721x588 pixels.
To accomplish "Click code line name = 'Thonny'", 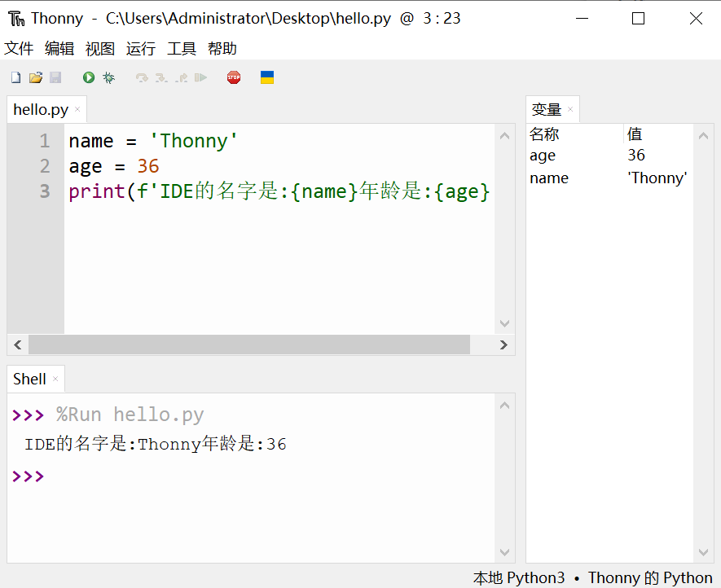I will 153,141.
